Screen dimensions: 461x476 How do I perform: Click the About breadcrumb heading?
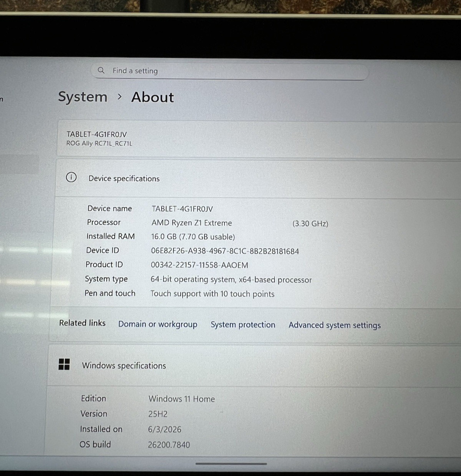coord(153,97)
